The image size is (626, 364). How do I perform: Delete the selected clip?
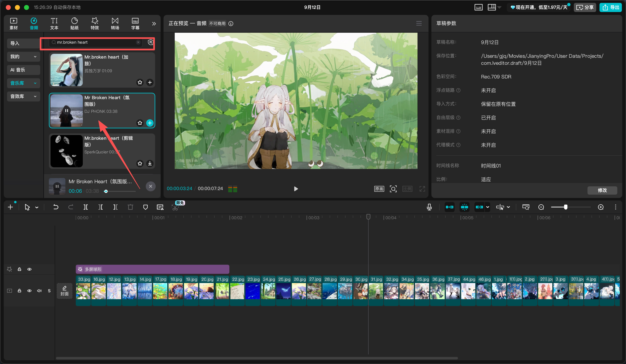130,207
